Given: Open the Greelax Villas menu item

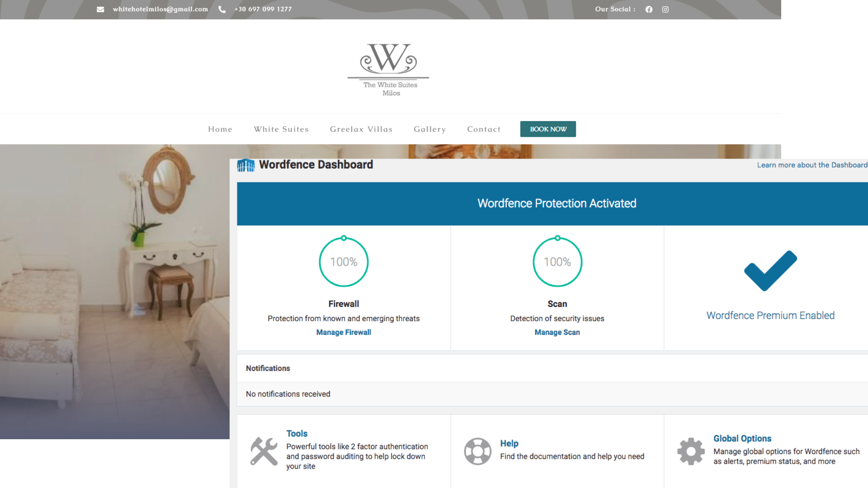Looking at the screenshot, I should 361,129.
